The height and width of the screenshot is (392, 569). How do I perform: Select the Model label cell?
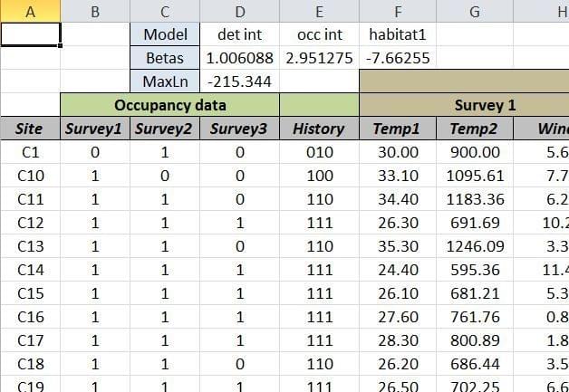click(x=165, y=35)
